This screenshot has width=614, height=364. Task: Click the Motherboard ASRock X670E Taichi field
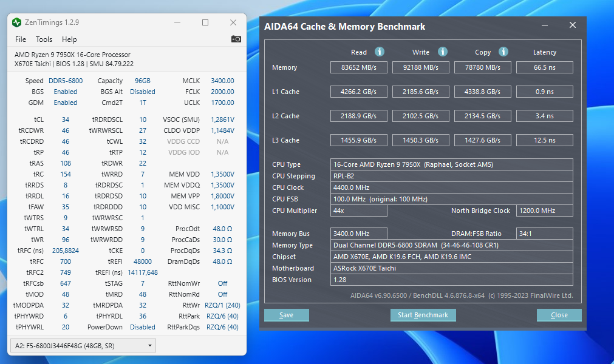click(x=451, y=268)
